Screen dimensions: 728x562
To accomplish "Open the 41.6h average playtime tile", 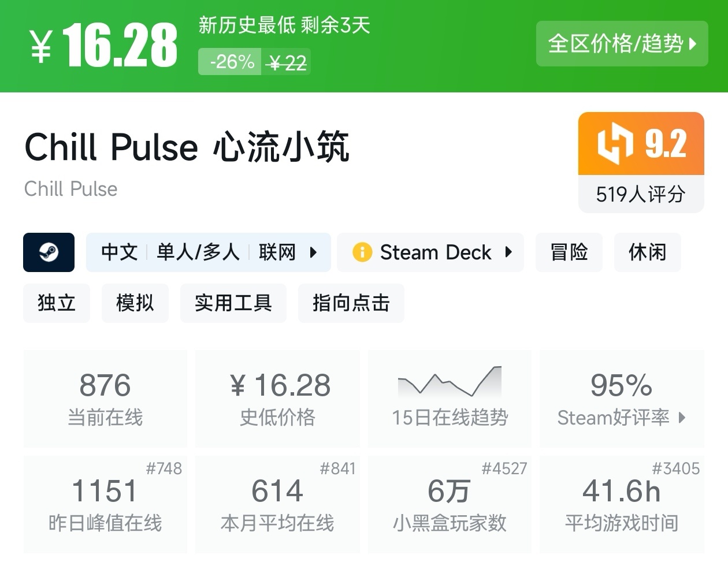I will pyautogui.click(x=622, y=504).
